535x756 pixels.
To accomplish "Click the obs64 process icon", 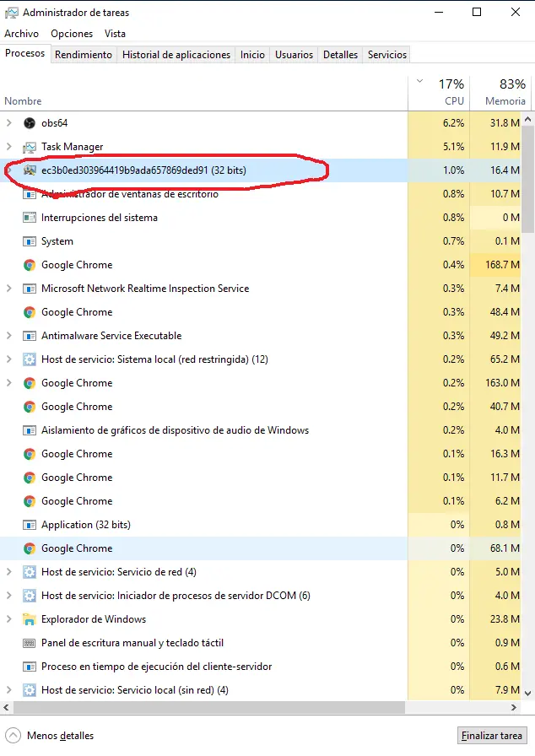I will [30, 123].
